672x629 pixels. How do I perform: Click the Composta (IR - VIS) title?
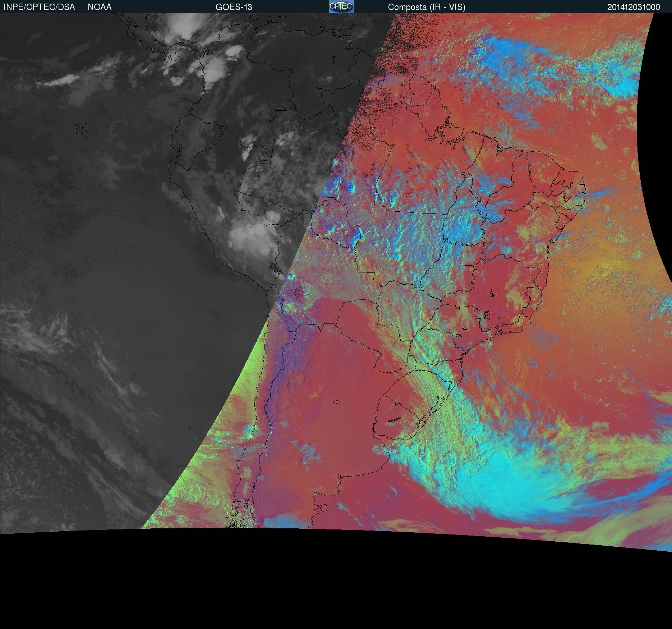427,7
